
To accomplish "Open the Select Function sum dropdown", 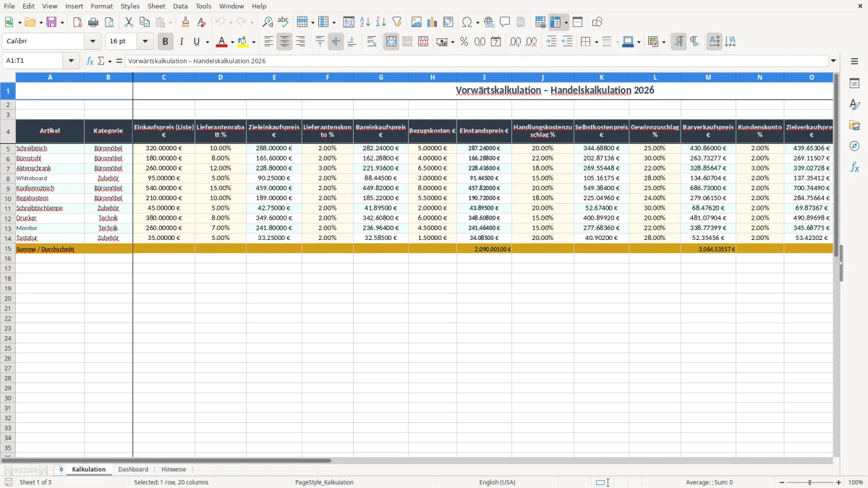I will pos(110,61).
